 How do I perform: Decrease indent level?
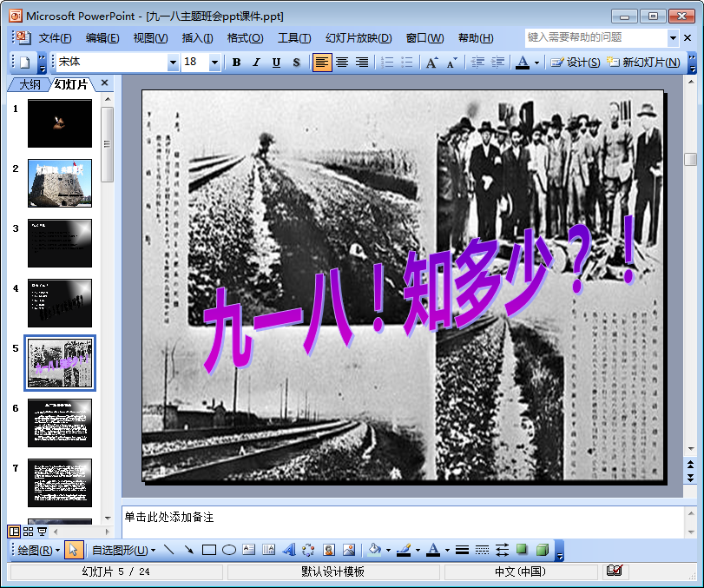click(x=477, y=63)
